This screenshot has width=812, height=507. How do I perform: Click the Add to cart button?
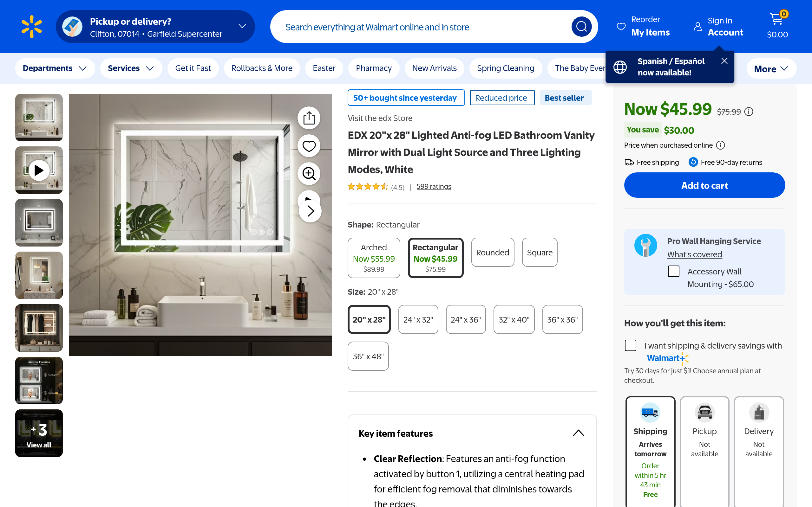tap(704, 185)
